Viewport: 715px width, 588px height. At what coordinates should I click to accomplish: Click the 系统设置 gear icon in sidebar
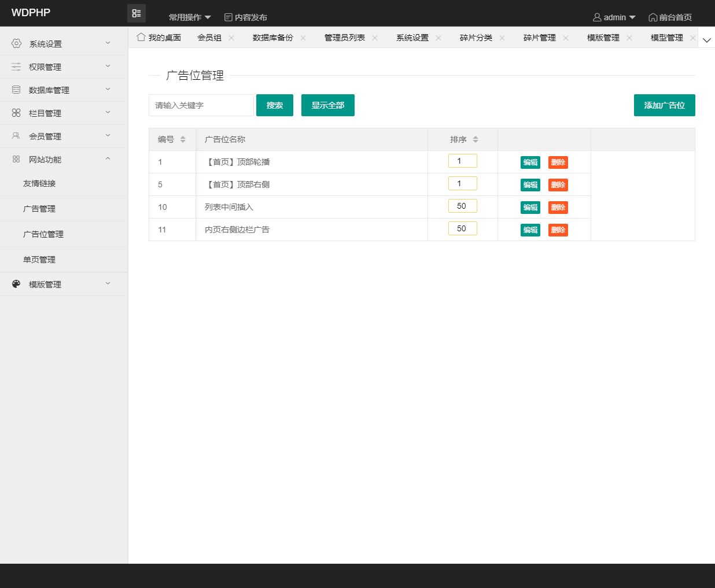(16, 43)
